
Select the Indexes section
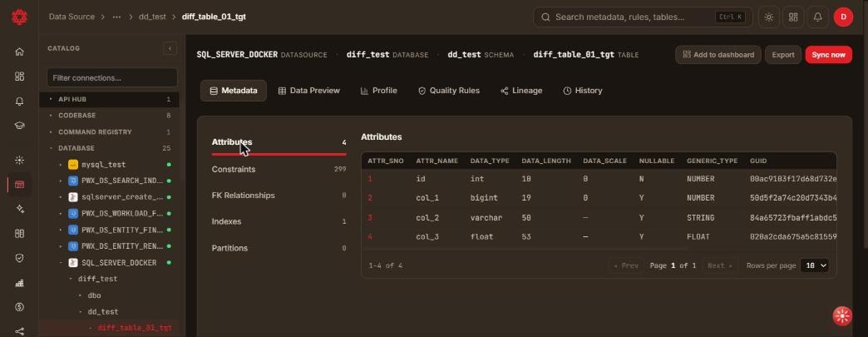[x=279, y=221]
